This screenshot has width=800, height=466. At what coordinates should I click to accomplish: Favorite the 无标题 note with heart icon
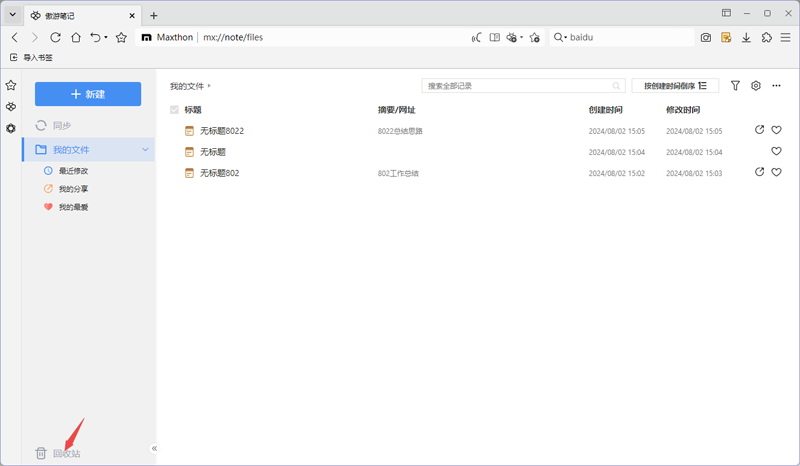point(776,151)
